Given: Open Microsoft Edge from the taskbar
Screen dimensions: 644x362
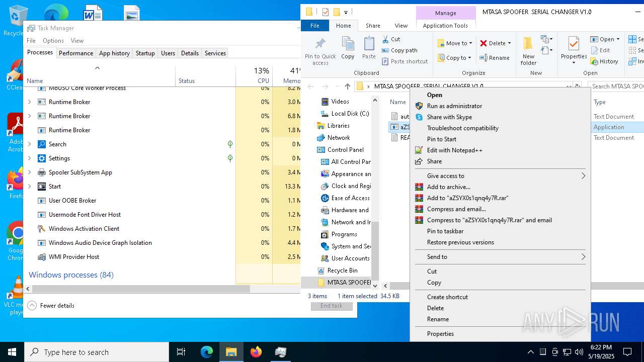Looking at the screenshot, I should tap(207, 352).
